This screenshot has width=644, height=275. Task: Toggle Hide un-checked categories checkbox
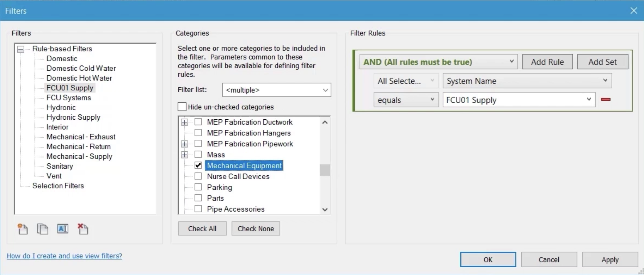[182, 107]
